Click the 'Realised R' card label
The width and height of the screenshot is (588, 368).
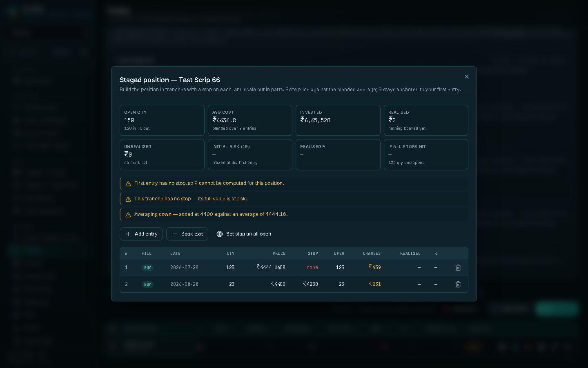312,146
